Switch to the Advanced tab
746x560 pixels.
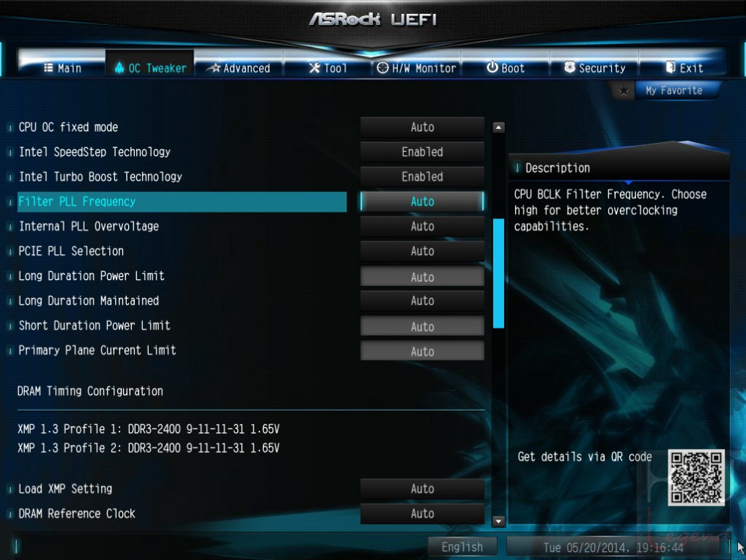pos(240,68)
